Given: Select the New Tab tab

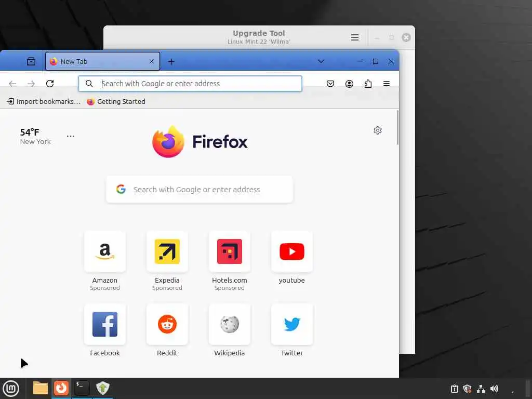Looking at the screenshot, I should pyautogui.click(x=102, y=61).
